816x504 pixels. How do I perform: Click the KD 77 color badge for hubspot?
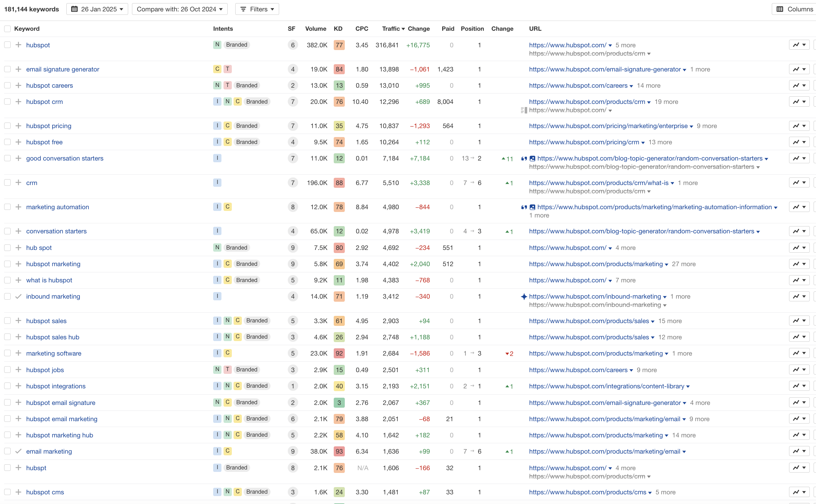tap(339, 45)
